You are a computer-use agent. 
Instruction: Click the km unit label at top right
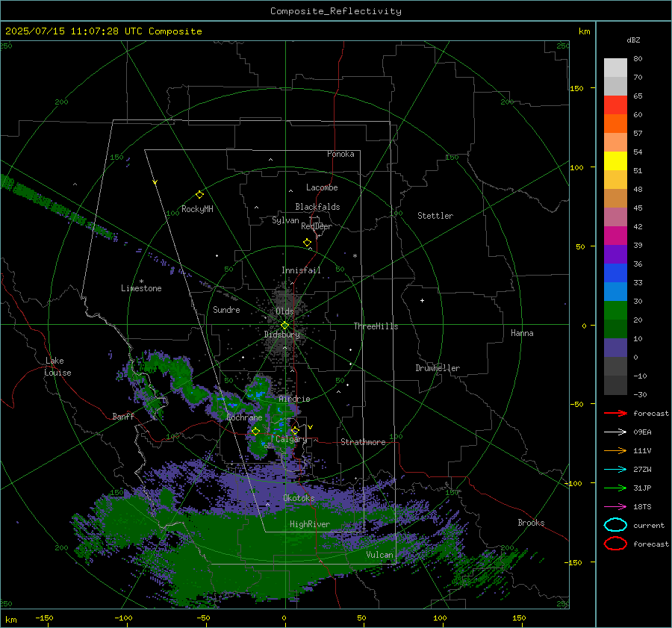click(x=584, y=31)
